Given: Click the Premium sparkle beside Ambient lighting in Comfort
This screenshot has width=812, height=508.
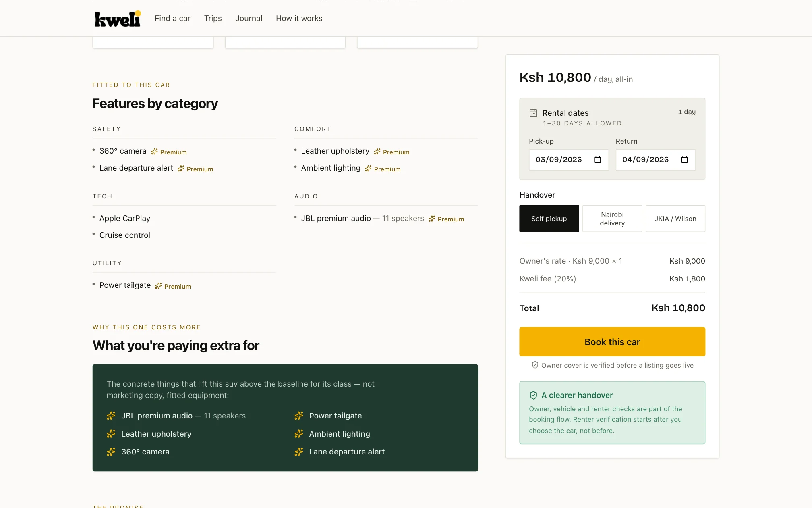Looking at the screenshot, I should (368, 169).
